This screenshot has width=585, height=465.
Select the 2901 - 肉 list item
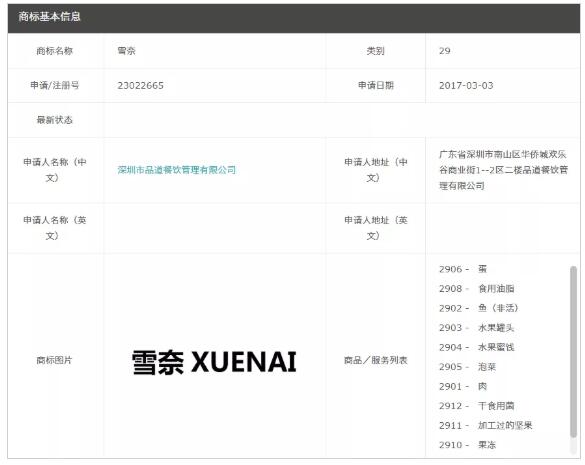pos(463,386)
